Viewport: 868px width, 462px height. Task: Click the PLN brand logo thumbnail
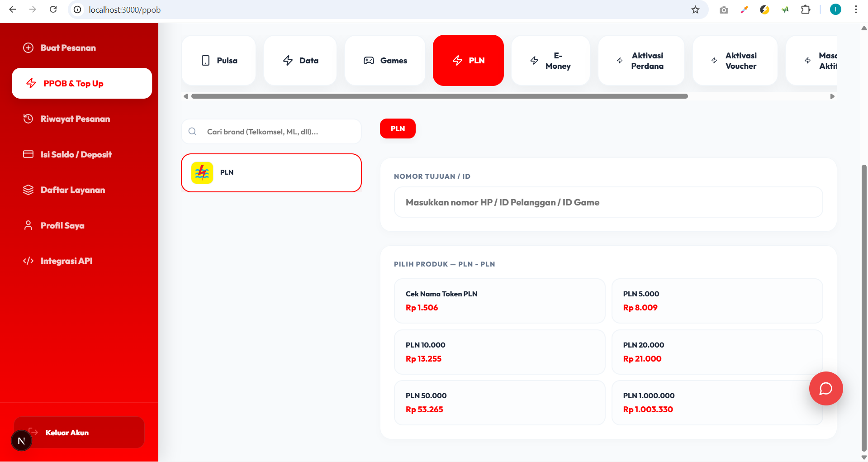point(202,173)
